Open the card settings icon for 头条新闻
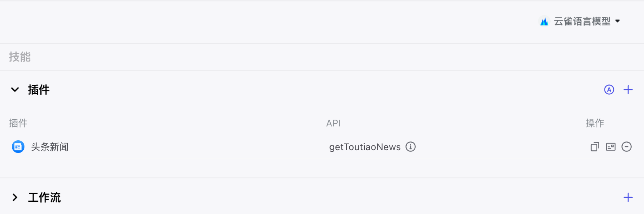Image resolution: width=644 pixels, height=214 pixels. click(x=611, y=147)
